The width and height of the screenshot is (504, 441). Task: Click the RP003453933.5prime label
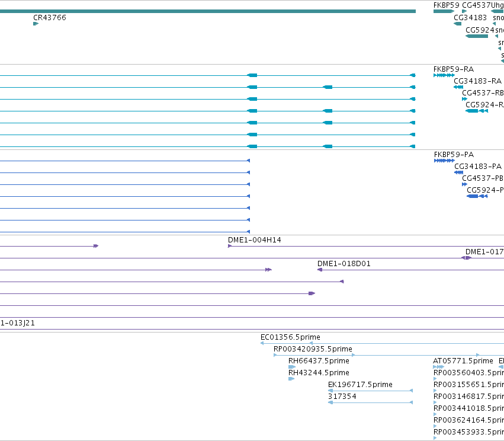click(x=468, y=432)
